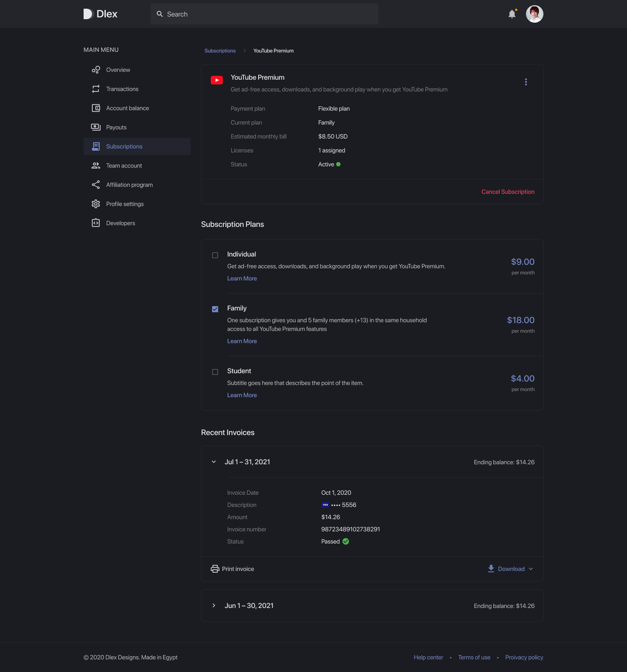
Task: Click the $8.50 USD monthly bill value
Action: [333, 136]
